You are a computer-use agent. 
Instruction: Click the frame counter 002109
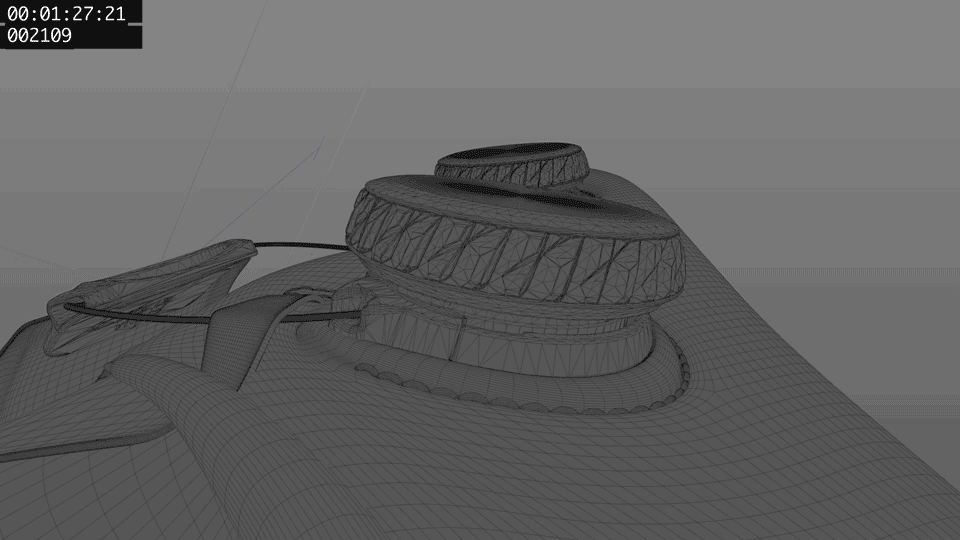point(39,36)
